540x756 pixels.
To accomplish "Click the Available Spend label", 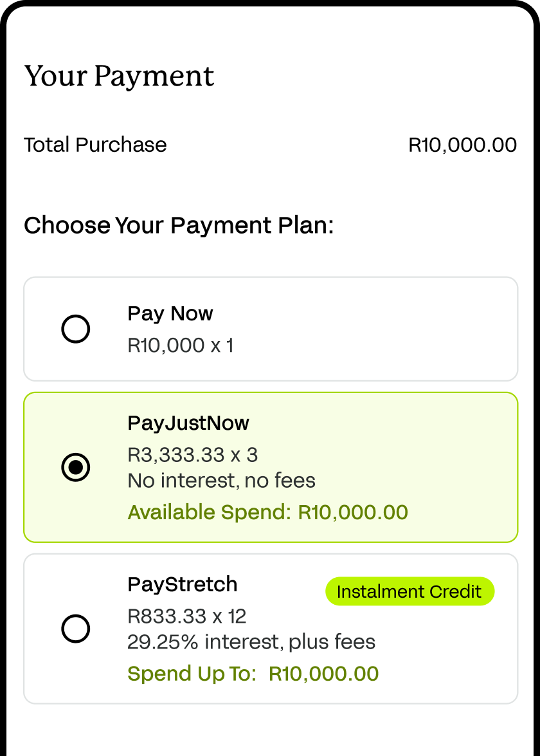I will pyautogui.click(x=210, y=513).
